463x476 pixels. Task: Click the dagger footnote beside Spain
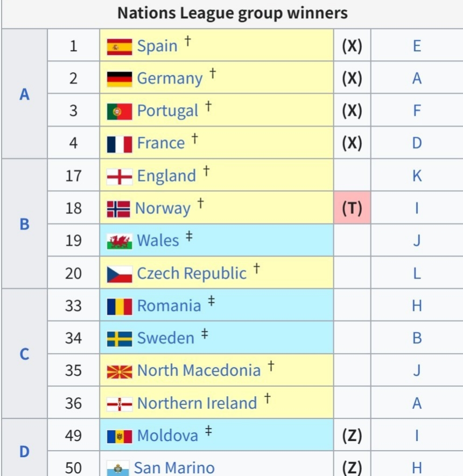187,41
